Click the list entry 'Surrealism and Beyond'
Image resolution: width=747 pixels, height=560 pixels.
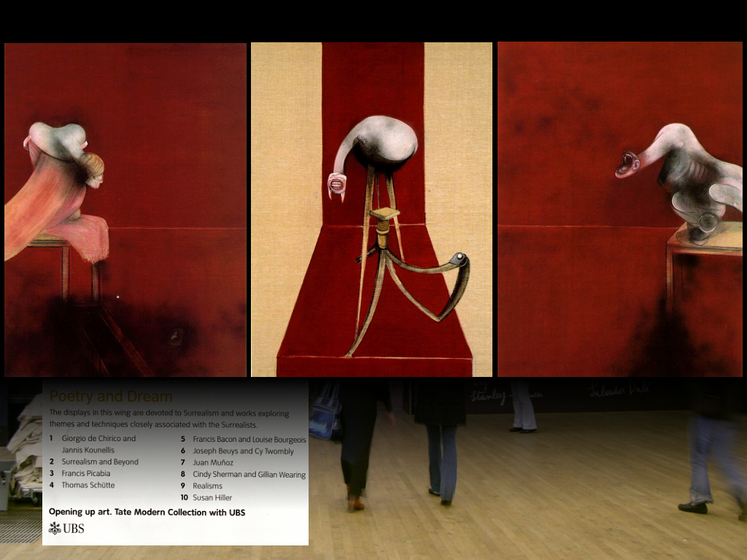[100, 462]
